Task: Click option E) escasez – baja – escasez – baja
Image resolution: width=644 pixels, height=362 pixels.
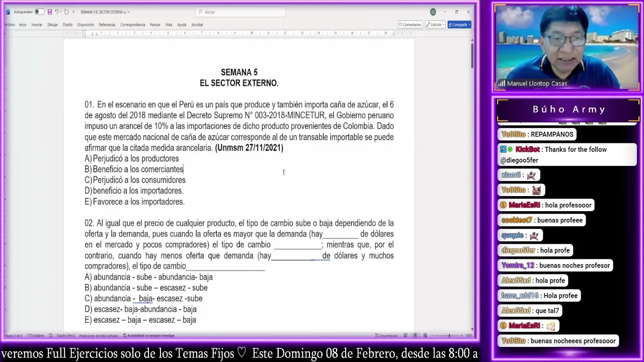Action: (140, 320)
